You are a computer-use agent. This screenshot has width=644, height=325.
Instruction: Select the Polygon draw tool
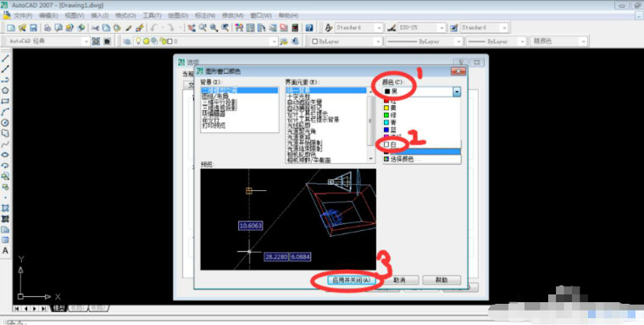click(x=5, y=91)
